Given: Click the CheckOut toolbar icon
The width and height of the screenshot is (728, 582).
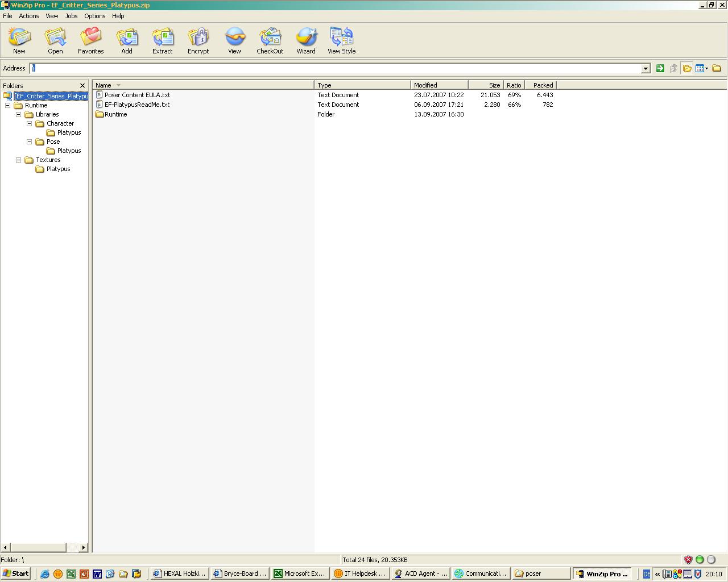Looking at the screenshot, I should (270, 40).
